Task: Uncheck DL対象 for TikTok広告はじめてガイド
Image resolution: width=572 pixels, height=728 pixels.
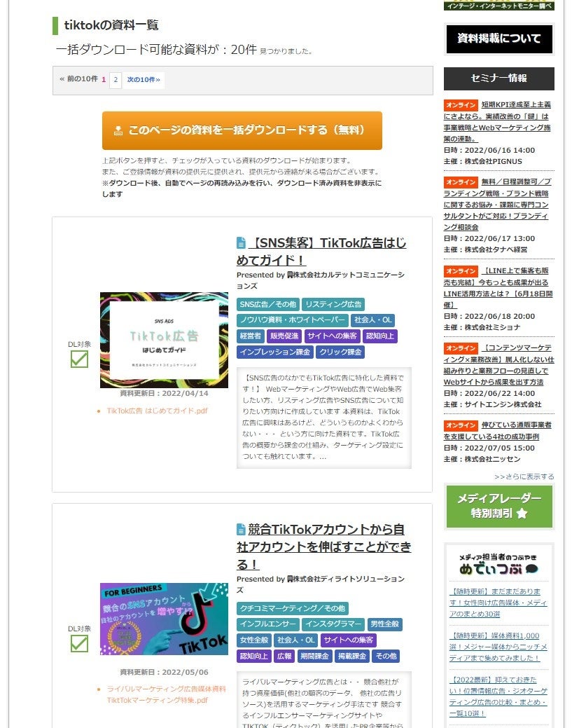Action: 79,359
